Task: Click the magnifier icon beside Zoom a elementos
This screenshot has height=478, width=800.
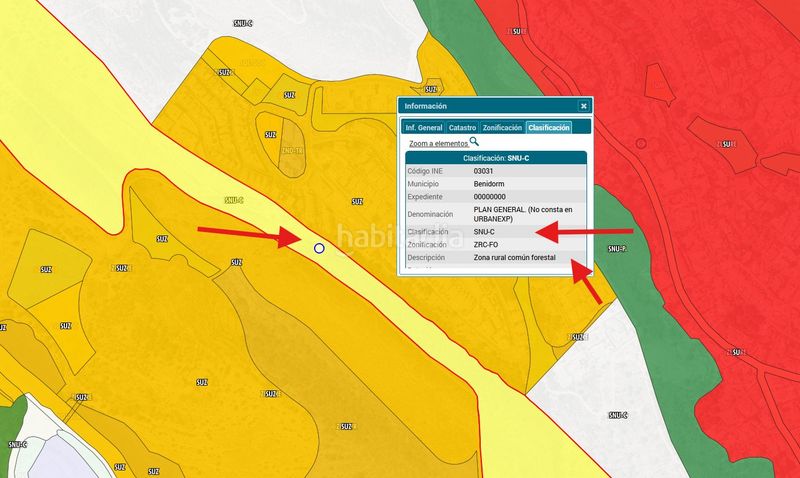Action: click(x=474, y=141)
